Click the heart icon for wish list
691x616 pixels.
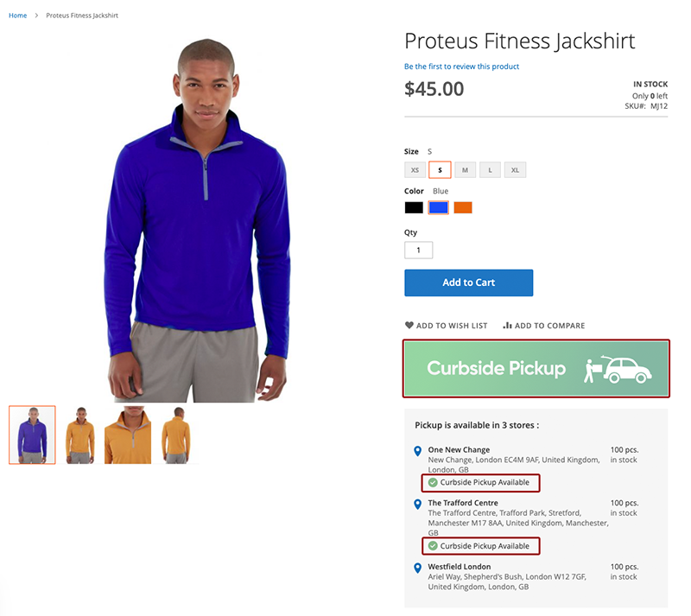click(409, 326)
